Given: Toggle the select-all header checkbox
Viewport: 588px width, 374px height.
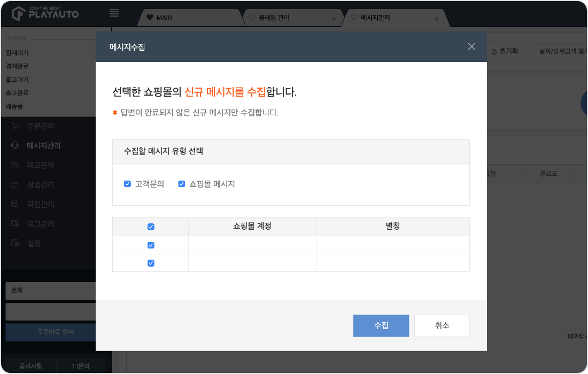Looking at the screenshot, I should (151, 227).
